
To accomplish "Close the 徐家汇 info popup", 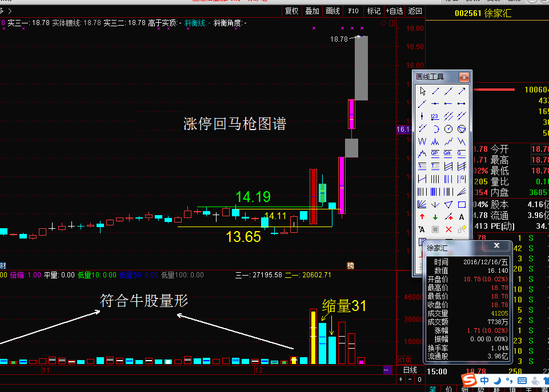I will pyautogui.click(x=496, y=246).
